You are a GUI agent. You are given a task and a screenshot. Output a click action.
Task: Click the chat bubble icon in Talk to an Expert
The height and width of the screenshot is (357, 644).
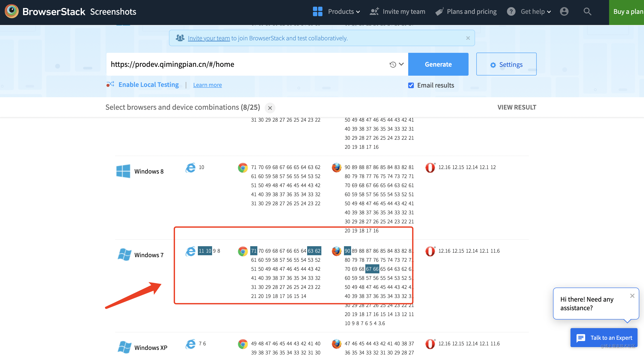tap(580, 338)
